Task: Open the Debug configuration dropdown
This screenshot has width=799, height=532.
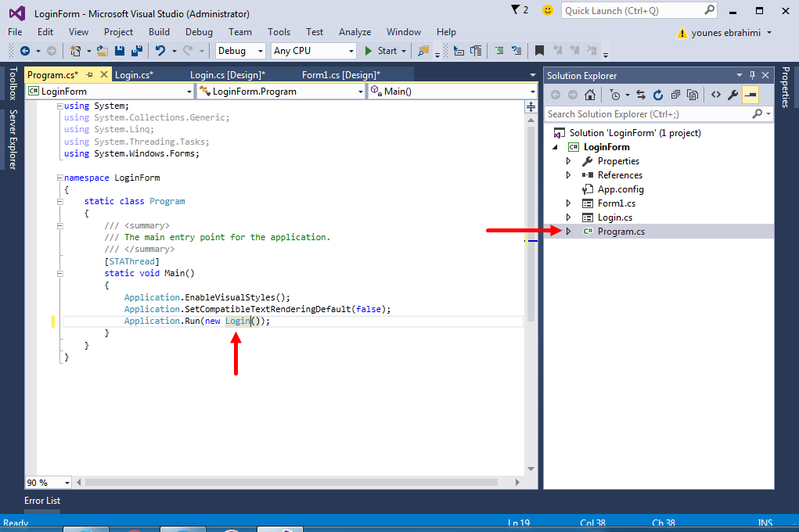Action: (241, 51)
